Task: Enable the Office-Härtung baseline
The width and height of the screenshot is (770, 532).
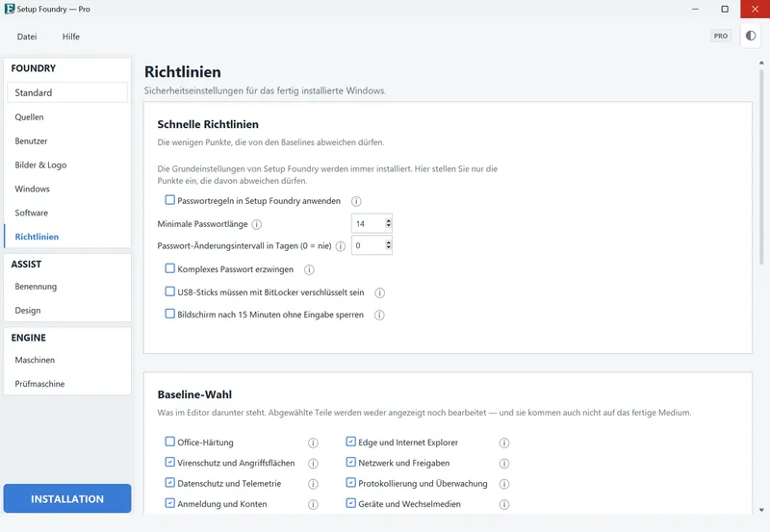Action: [170, 442]
